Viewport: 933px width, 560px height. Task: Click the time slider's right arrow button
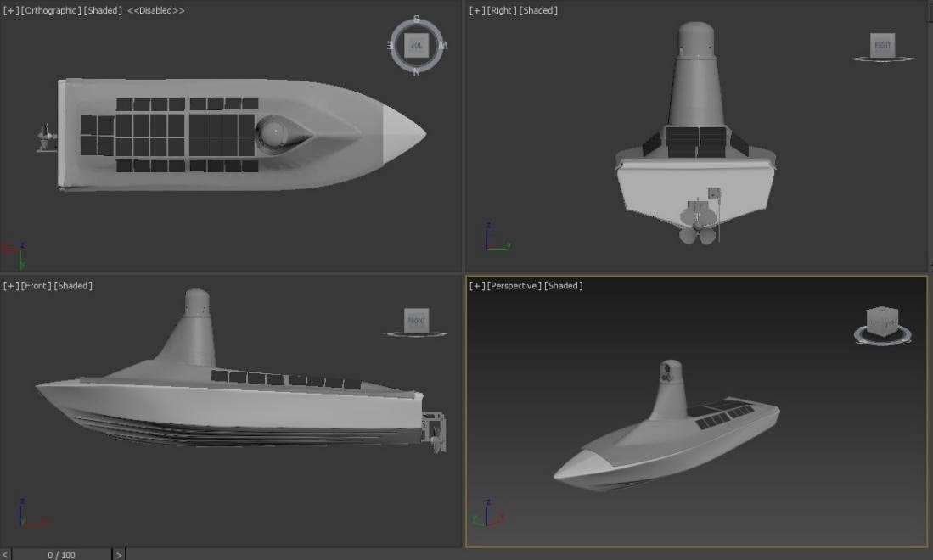click(119, 554)
